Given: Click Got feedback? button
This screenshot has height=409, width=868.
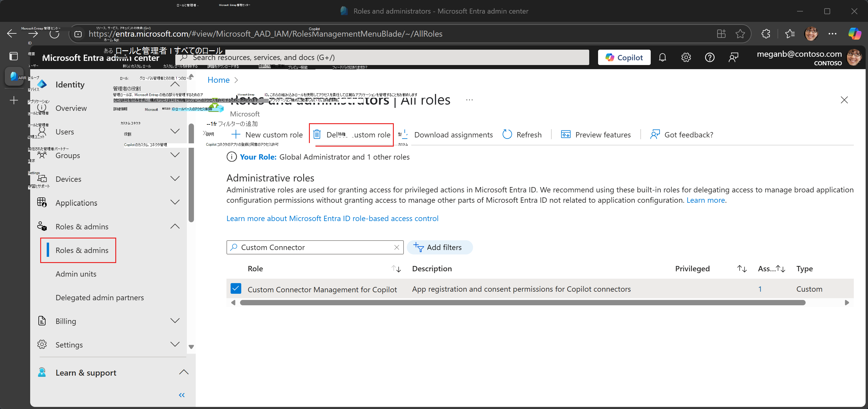Looking at the screenshot, I should point(681,134).
